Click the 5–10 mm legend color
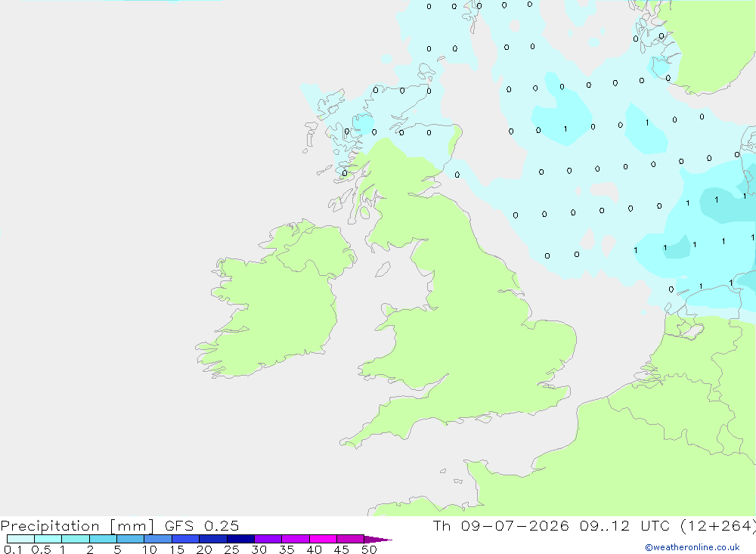Screen dimensions: 756x554 tap(131, 539)
